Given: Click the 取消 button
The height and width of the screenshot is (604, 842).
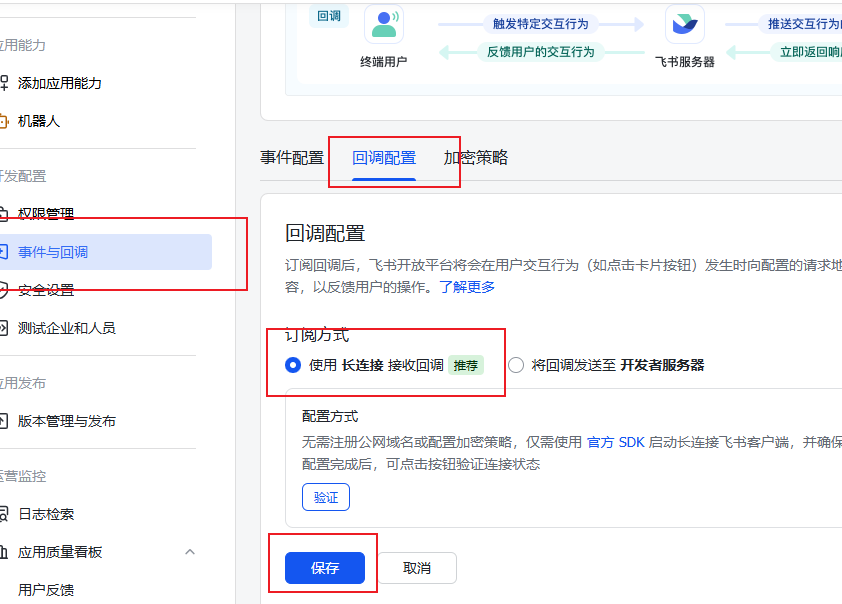Looking at the screenshot, I should (417, 568).
